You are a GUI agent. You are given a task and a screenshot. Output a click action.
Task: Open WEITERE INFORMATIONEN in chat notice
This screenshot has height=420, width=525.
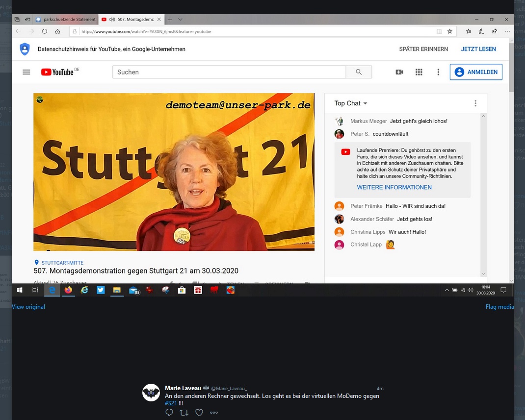tap(394, 187)
